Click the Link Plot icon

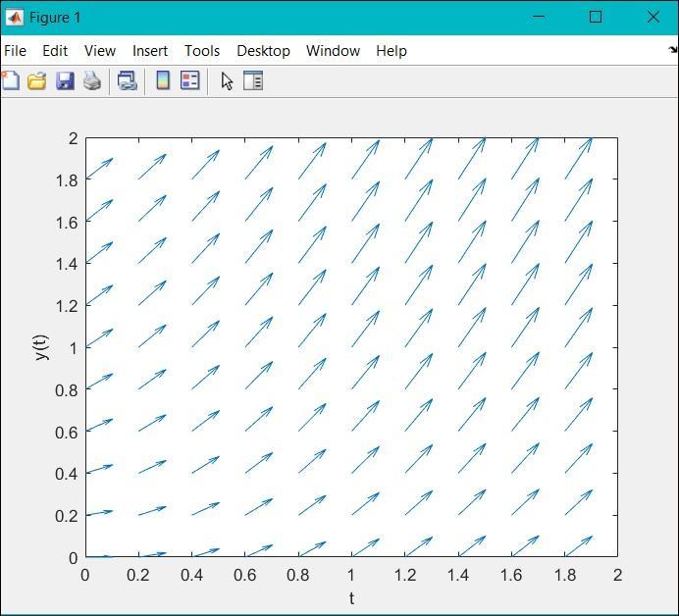click(128, 81)
